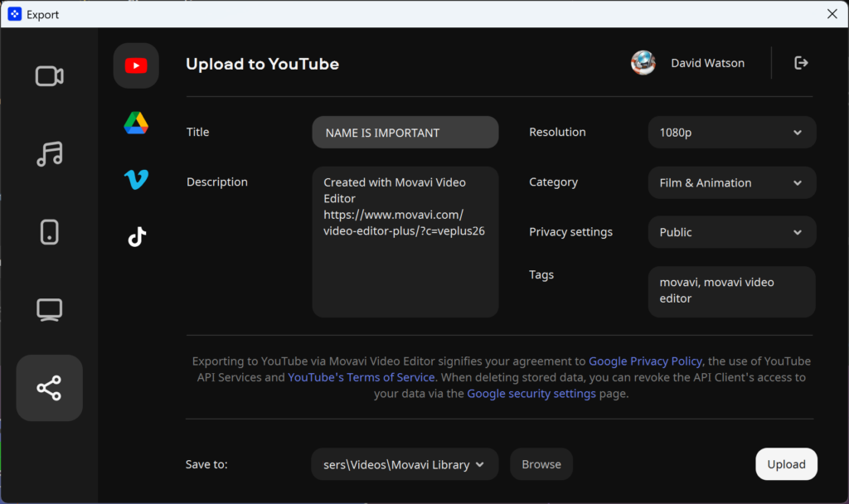Open the TV export section
The width and height of the screenshot is (849, 504).
[49, 309]
